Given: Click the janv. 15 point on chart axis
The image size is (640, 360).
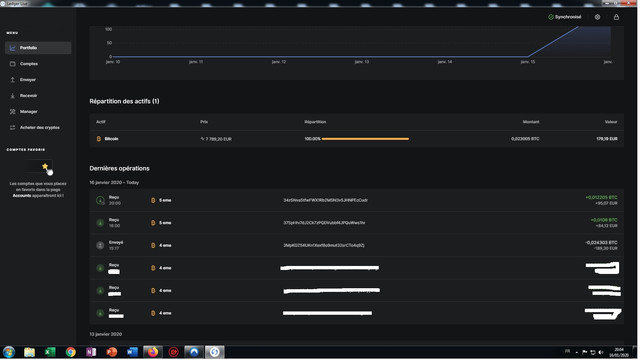Looking at the screenshot, I should coord(528,62).
